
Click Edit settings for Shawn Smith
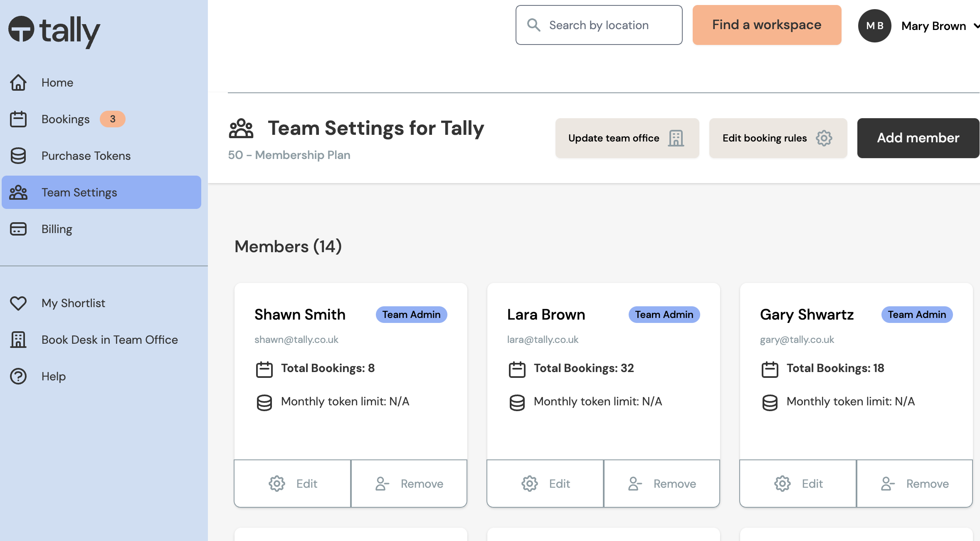click(x=293, y=483)
